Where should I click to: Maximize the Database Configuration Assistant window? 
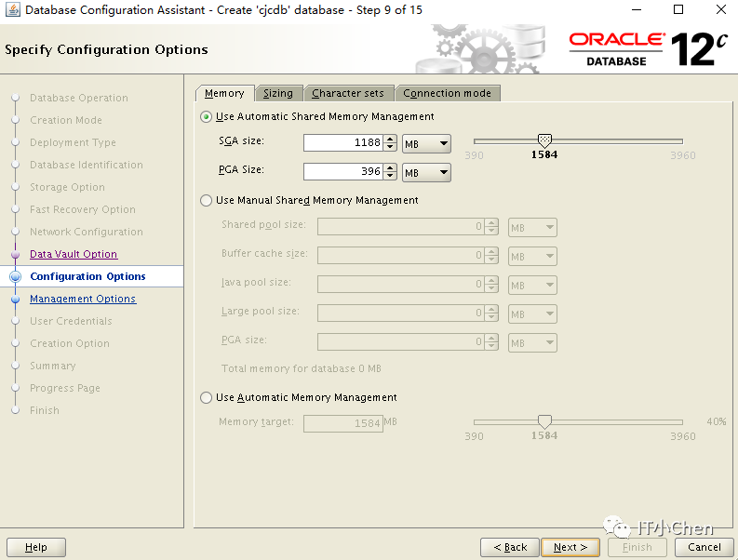(678, 9)
